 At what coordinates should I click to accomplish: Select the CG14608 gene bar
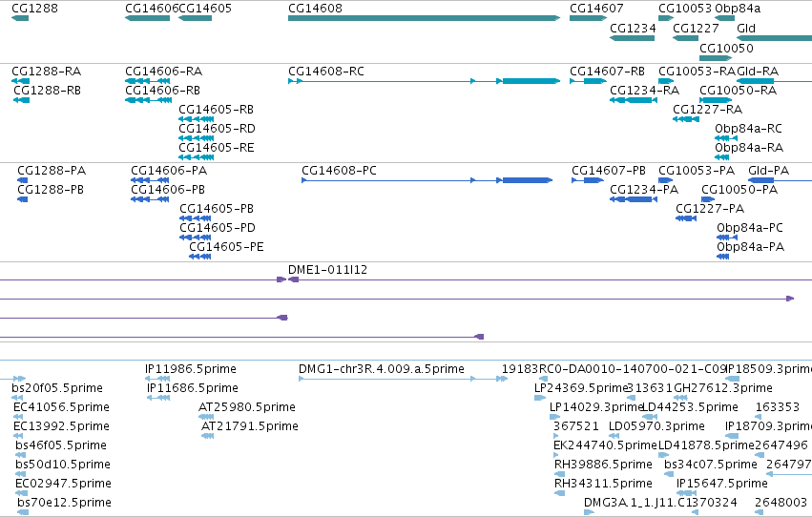tap(424, 18)
